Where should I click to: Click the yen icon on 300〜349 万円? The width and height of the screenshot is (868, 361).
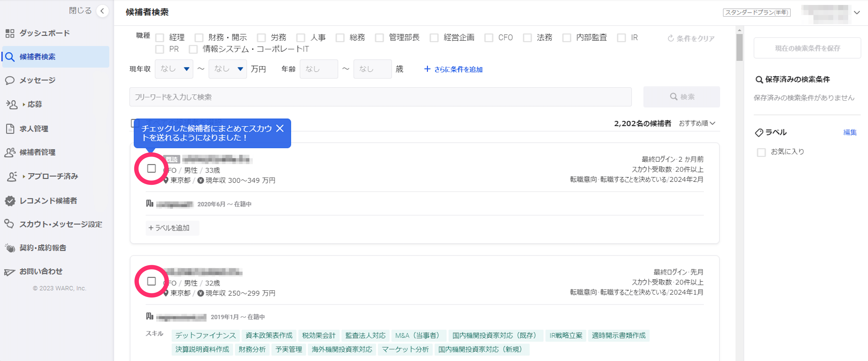click(x=201, y=180)
